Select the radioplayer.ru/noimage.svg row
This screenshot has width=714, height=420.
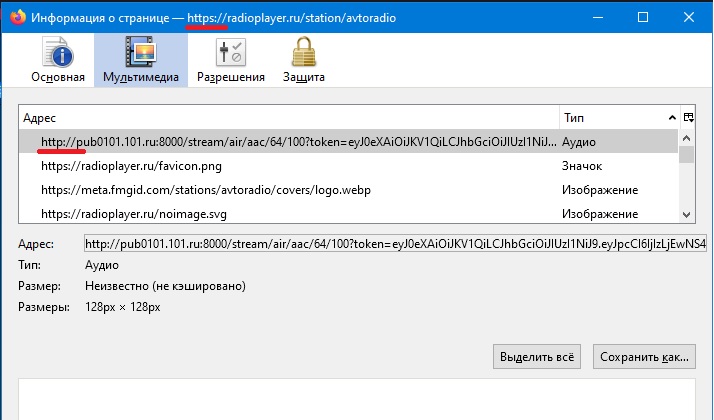tap(348, 214)
